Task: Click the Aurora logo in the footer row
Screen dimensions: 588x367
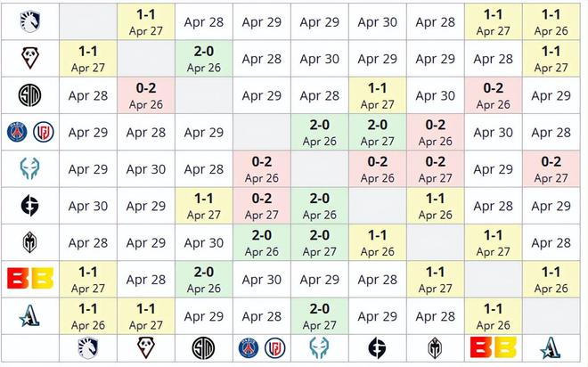Action: (x=551, y=348)
